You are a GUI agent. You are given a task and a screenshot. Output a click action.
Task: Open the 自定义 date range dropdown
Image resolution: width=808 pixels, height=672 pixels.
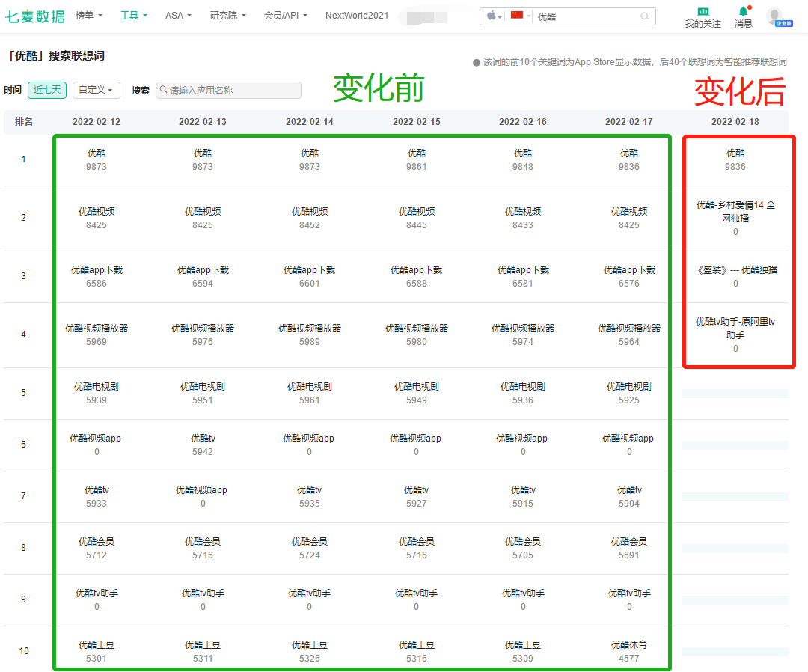[x=97, y=90]
